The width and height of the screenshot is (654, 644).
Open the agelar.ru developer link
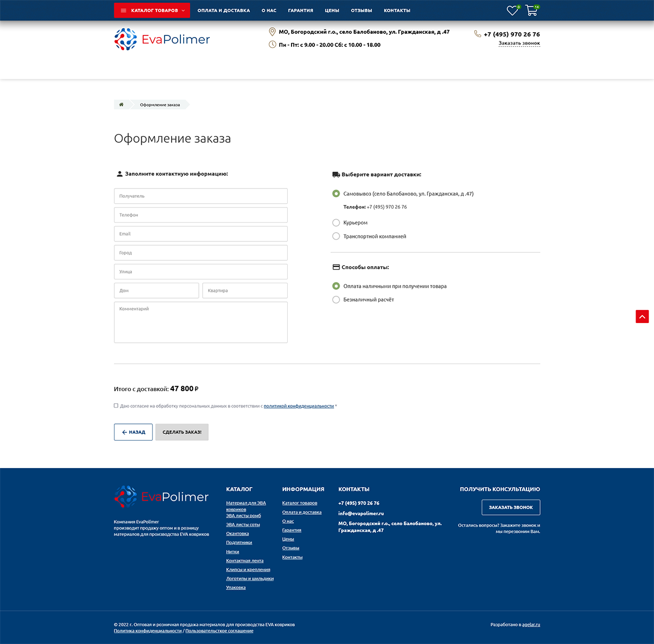pyautogui.click(x=531, y=624)
